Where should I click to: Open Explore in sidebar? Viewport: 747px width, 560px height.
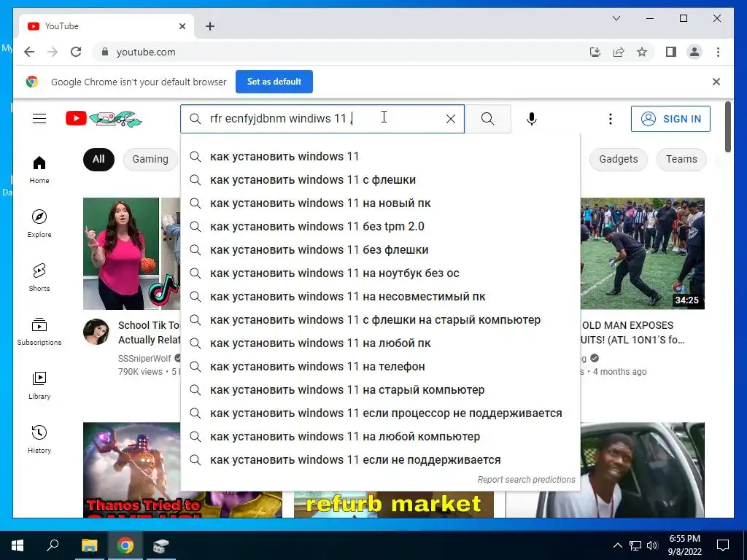(39, 224)
